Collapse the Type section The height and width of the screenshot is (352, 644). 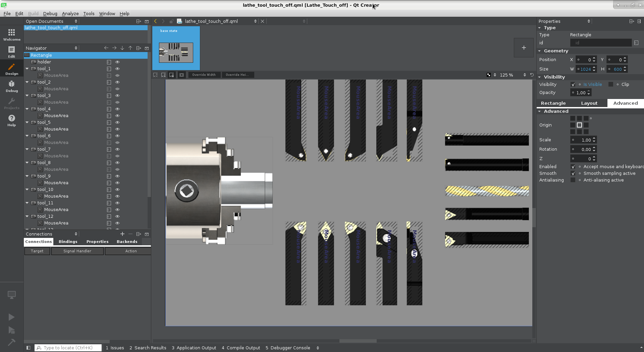(540, 28)
